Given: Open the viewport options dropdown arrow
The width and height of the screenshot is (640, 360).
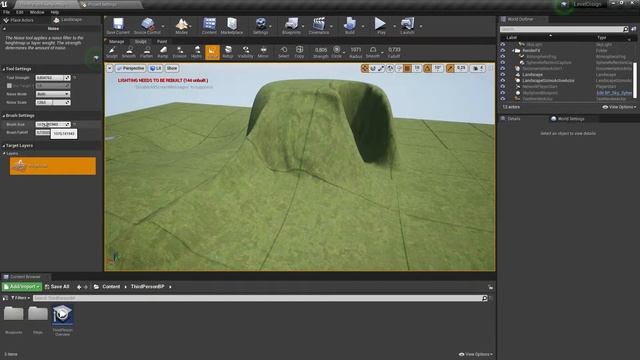Looking at the screenshot, I should click(110, 69).
